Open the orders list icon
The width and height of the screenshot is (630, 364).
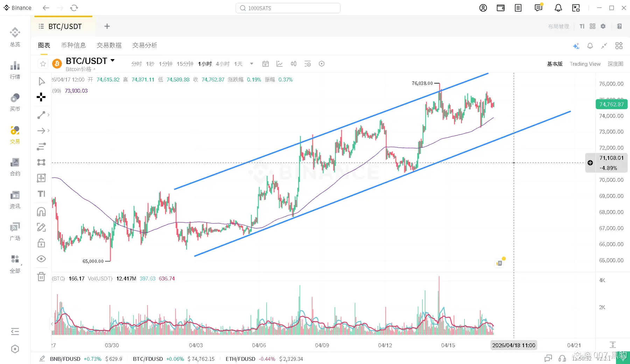[518, 8]
